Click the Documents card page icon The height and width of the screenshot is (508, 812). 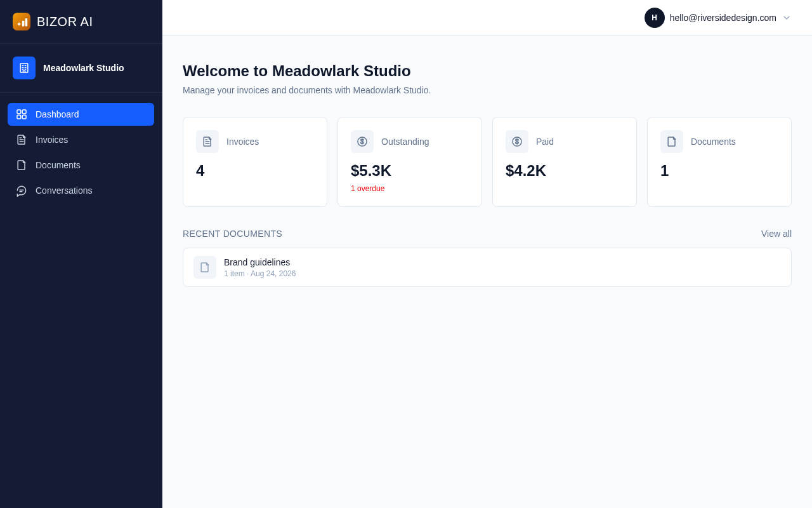click(672, 142)
